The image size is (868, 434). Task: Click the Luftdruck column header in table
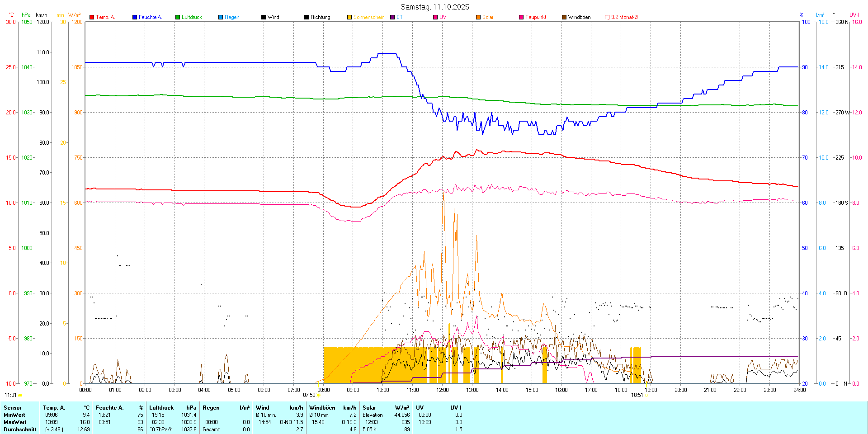click(x=161, y=408)
